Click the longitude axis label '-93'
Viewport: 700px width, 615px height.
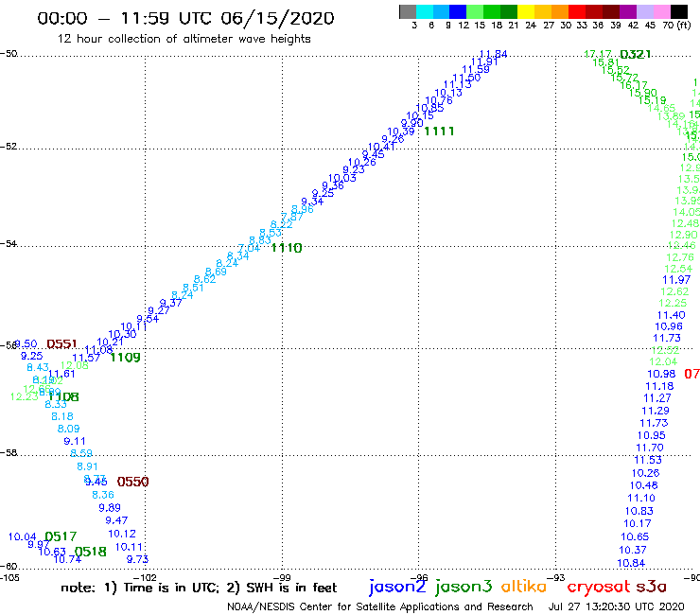tap(556, 578)
